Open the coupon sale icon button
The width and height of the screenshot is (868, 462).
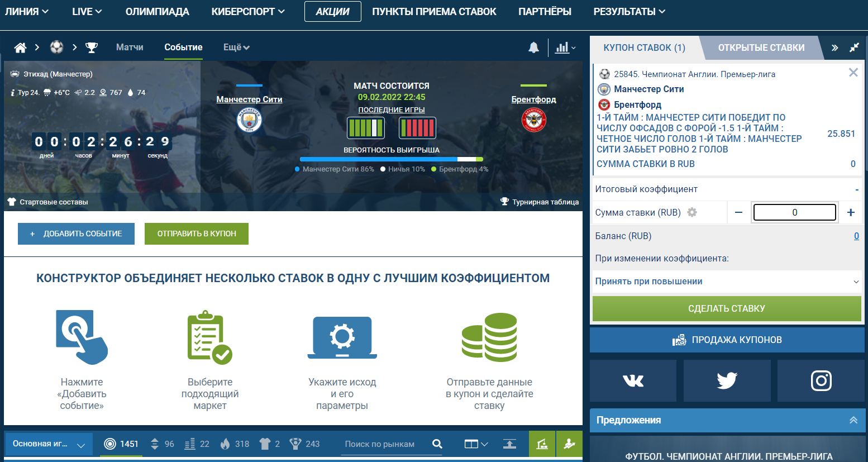727,340
